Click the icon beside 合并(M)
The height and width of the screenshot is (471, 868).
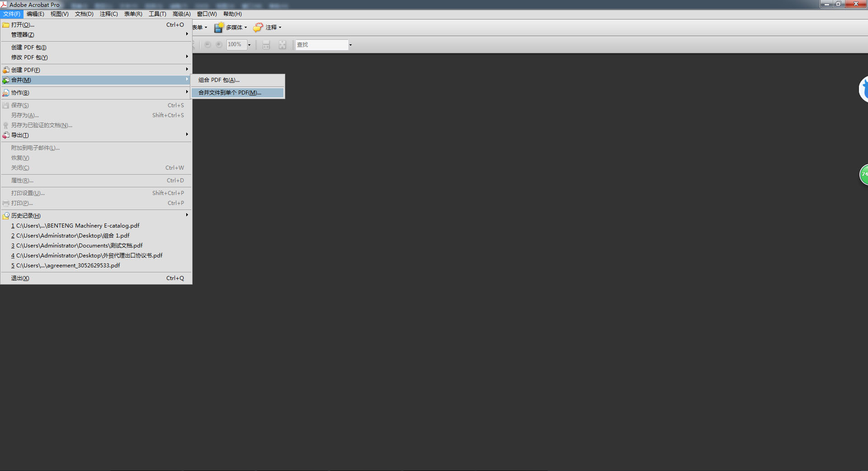click(x=6, y=80)
